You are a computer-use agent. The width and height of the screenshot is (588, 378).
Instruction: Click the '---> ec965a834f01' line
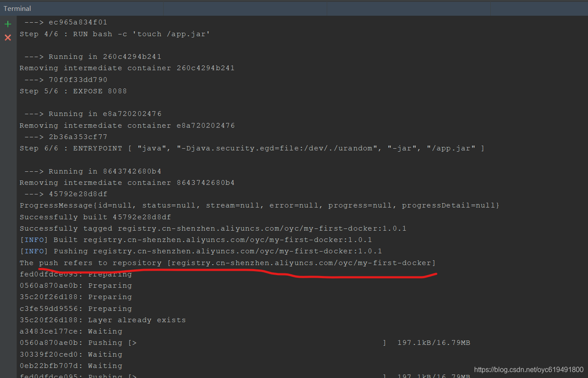[66, 22]
